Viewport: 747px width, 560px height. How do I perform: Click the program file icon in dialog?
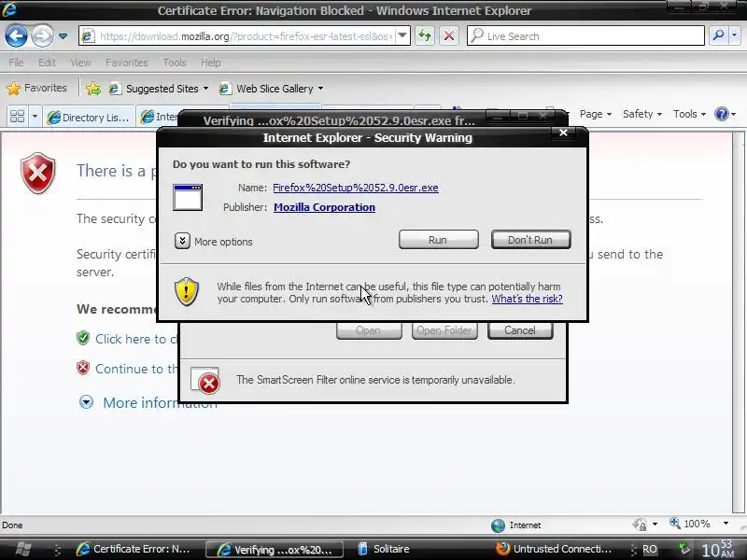point(188,197)
